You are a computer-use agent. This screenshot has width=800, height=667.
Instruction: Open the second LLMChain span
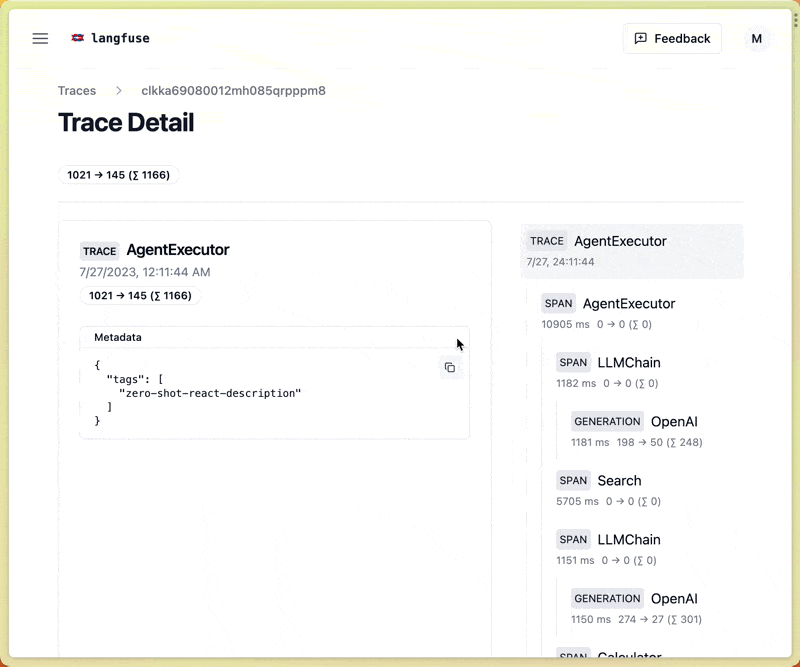[x=628, y=540]
